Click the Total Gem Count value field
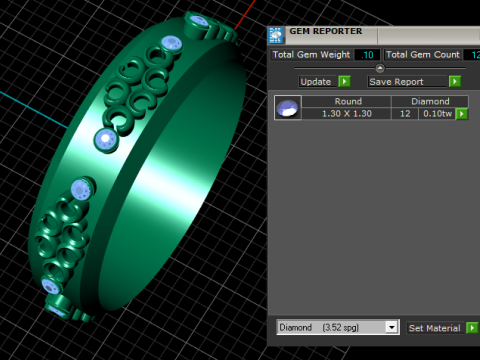The image size is (480, 360). pos(473,55)
